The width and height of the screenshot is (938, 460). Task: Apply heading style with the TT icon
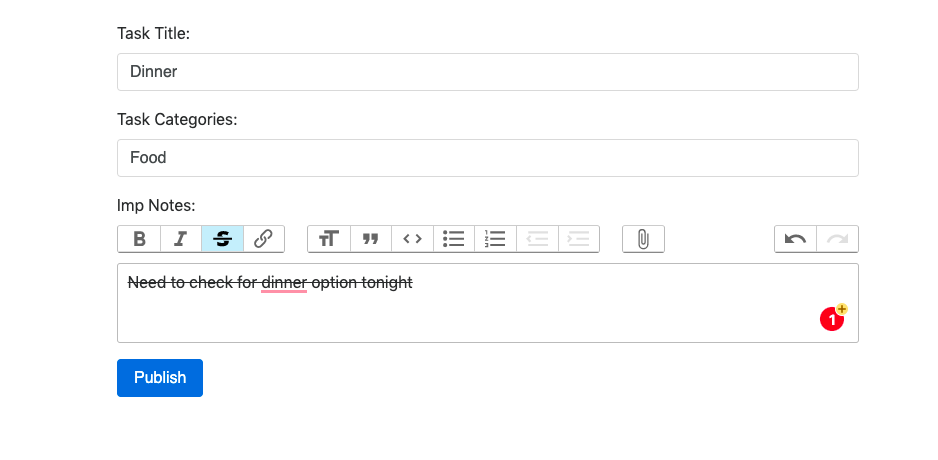[329, 239]
